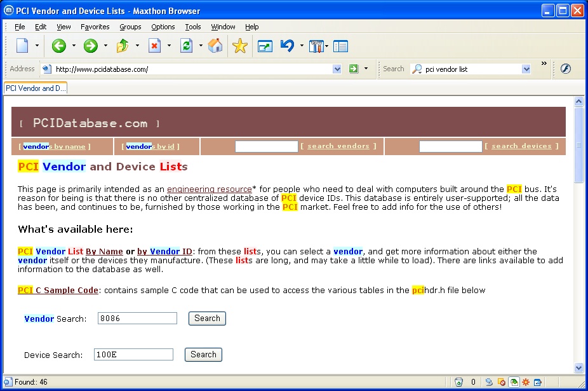Go forward with the green Forward arrow
588x391 pixels.
coord(90,46)
